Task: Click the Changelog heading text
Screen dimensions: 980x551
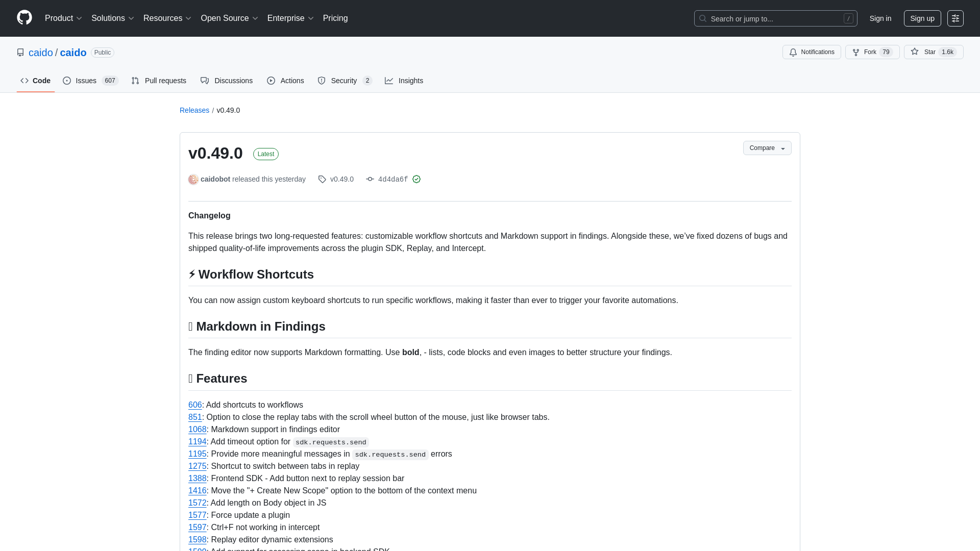Action: (209, 216)
